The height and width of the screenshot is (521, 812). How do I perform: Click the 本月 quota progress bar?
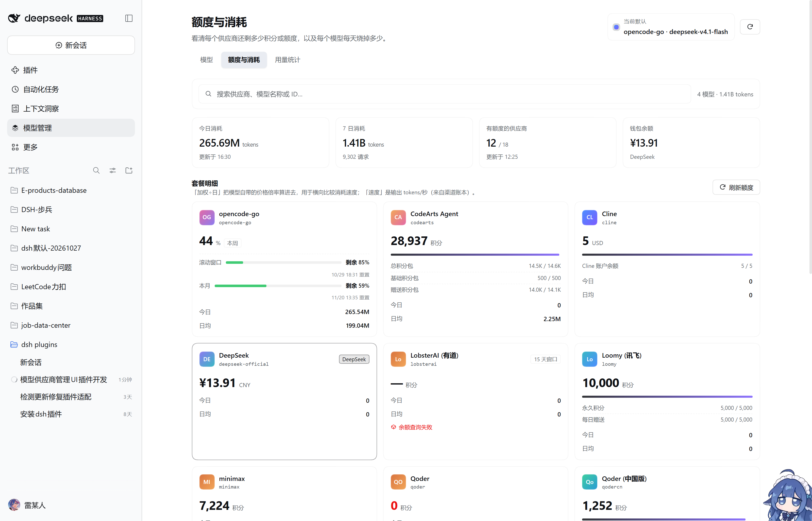278,286
